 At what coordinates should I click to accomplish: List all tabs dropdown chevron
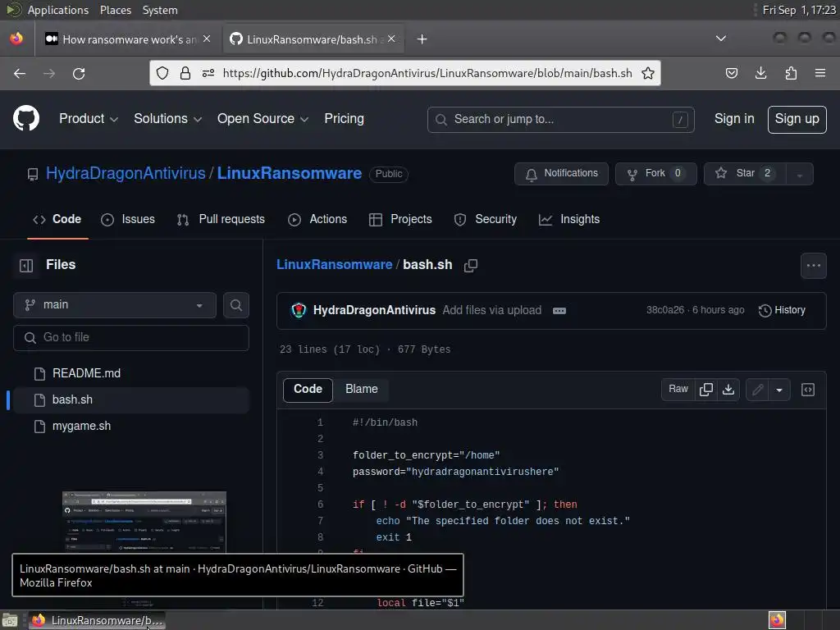721,39
